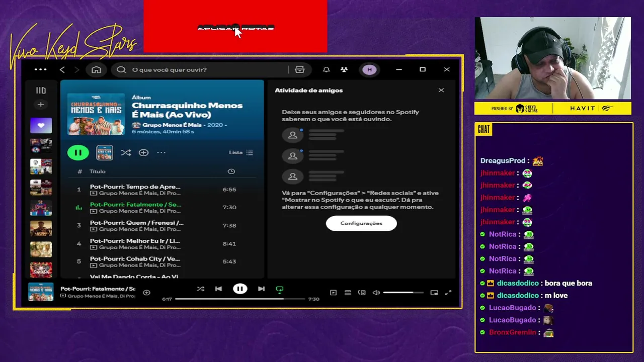This screenshot has height=362, width=644.
Task: Seek in the song progress bar
Action: click(x=240, y=299)
